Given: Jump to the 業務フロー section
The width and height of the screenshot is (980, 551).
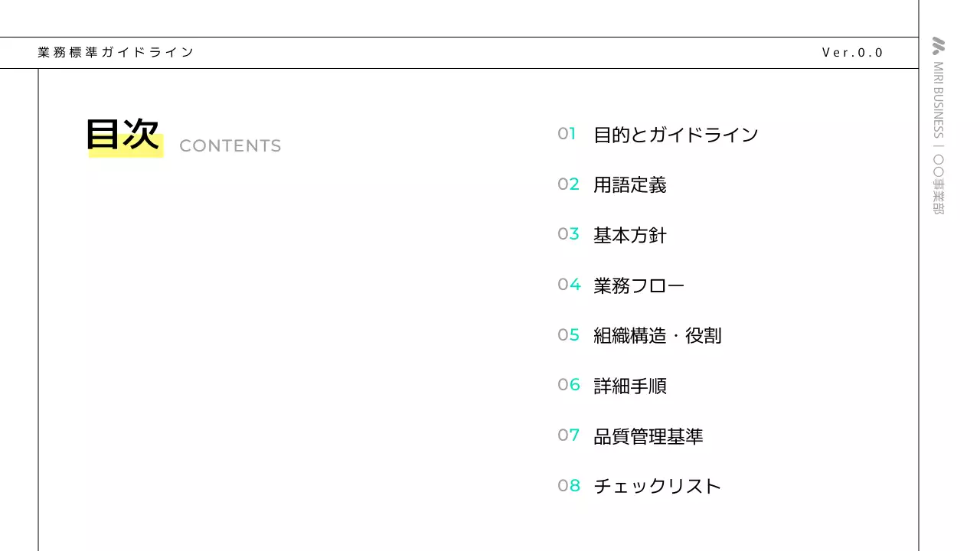Looking at the screenshot, I should (639, 285).
